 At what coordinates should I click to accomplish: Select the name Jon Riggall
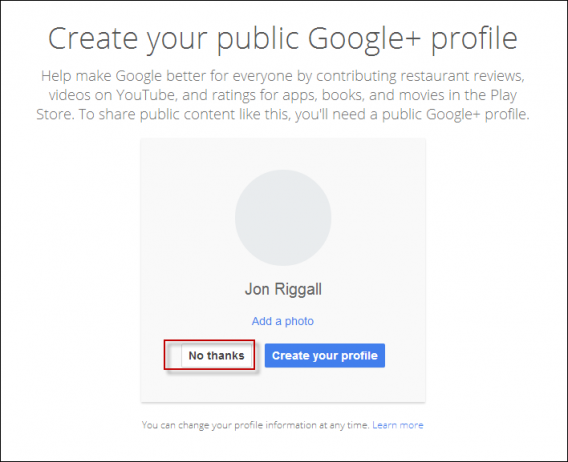[x=283, y=289]
